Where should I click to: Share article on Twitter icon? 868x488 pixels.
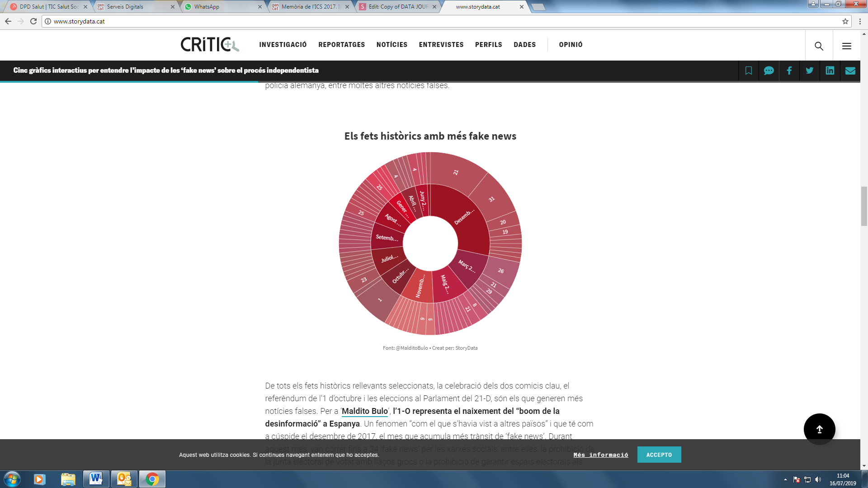[x=809, y=70]
